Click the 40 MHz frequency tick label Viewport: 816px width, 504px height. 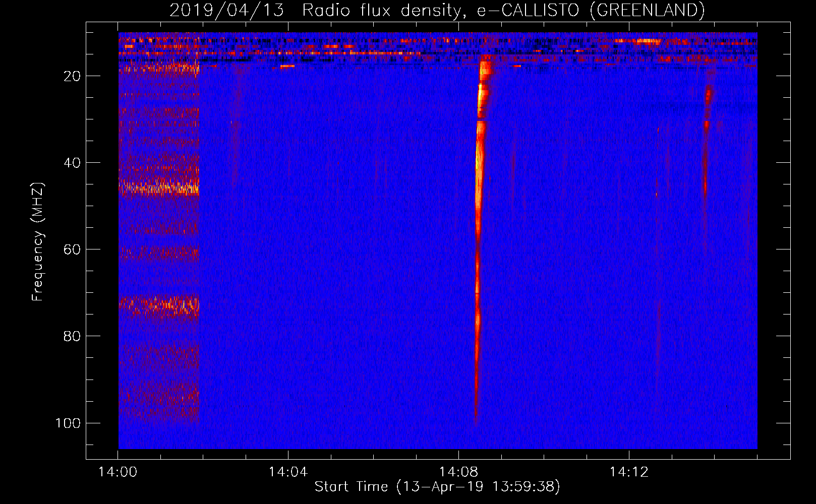[72, 163]
